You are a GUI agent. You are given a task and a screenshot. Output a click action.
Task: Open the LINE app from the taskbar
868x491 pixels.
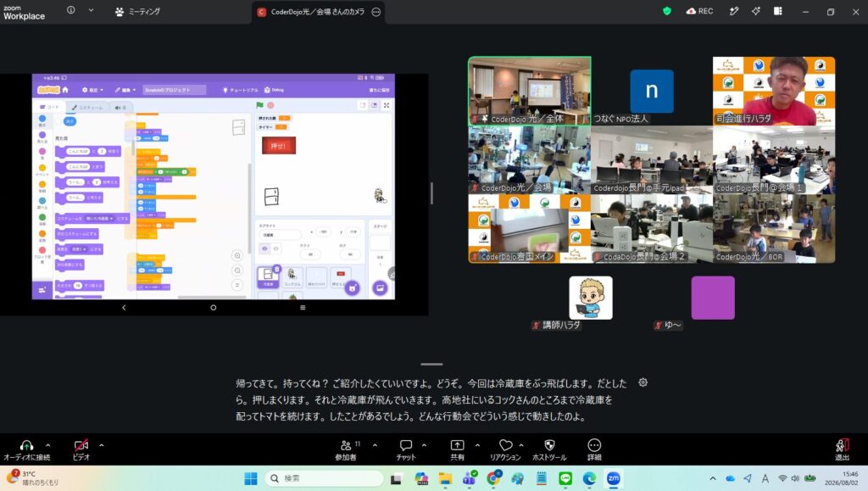point(565,478)
